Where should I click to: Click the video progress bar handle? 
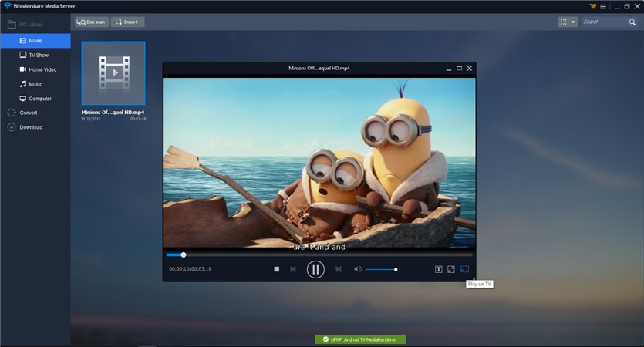(184, 255)
